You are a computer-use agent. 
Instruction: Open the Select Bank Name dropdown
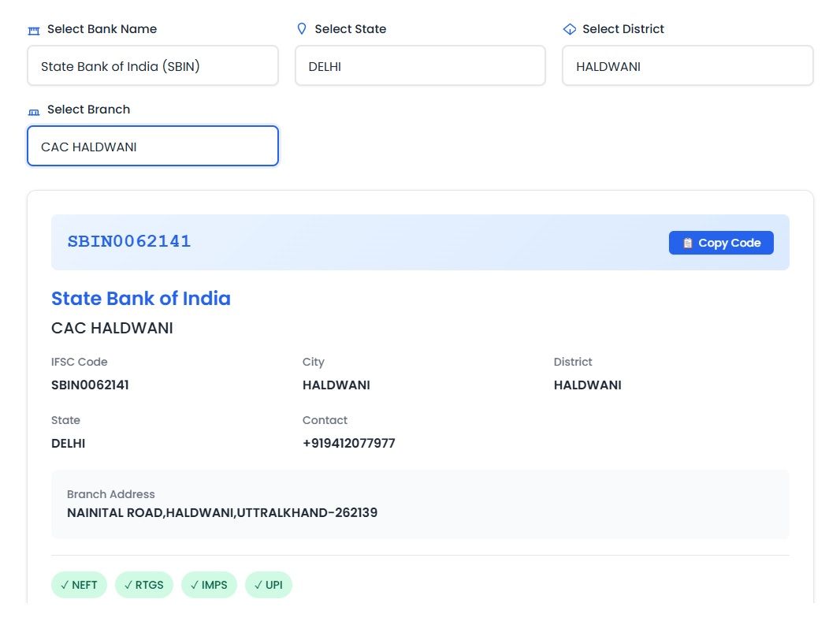coord(152,66)
